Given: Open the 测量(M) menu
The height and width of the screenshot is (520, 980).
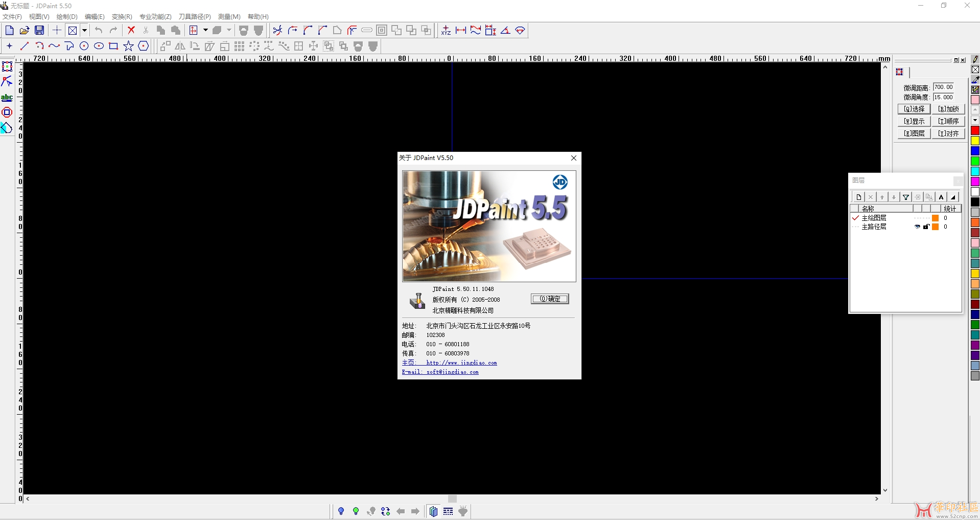Looking at the screenshot, I should click(x=229, y=17).
